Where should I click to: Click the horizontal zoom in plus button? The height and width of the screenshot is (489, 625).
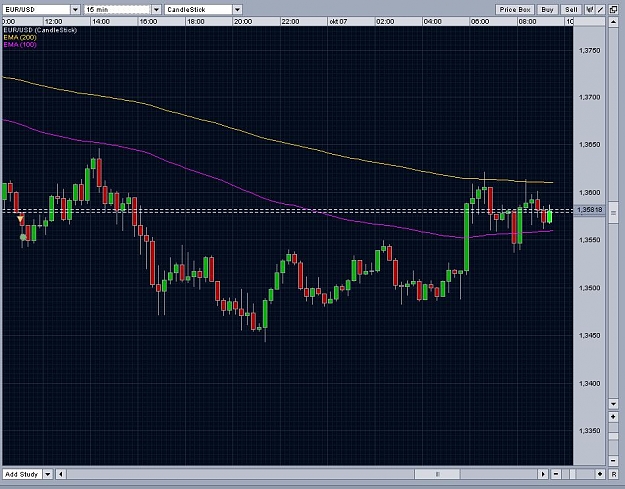(600, 474)
